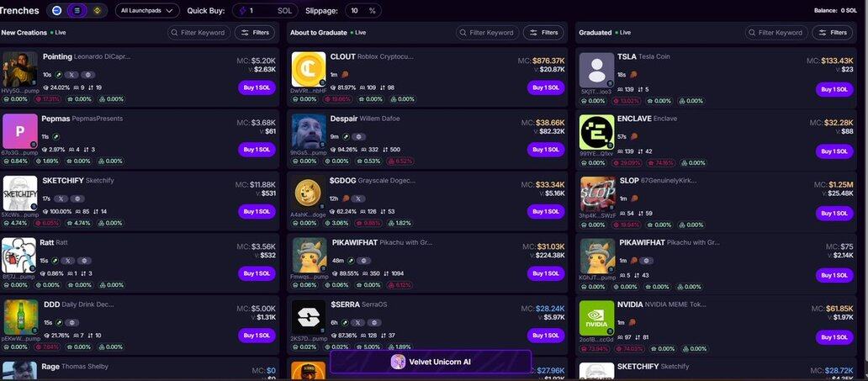Open the website globe icon on the Despair token
This screenshot has width=868, height=381.
pyautogui.click(x=358, y=137)
